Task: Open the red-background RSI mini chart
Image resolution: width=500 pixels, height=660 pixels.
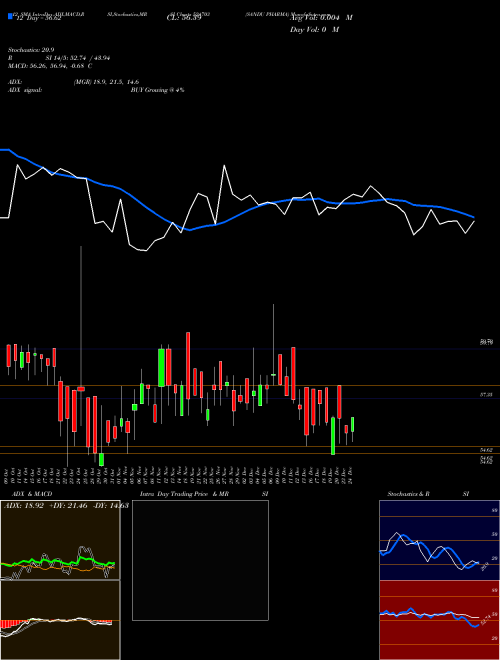Action: tap(439, 620)
